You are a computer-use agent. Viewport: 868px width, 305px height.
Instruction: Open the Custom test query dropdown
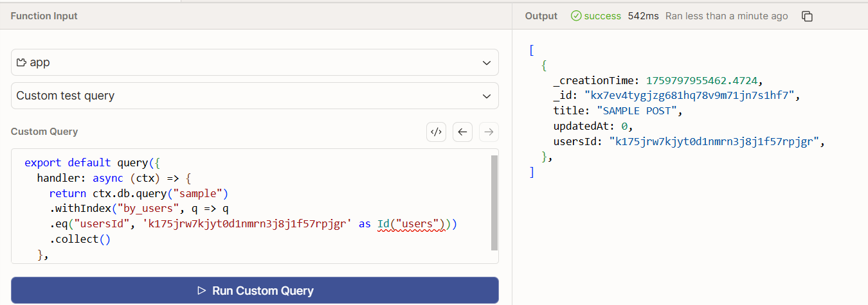255,96
